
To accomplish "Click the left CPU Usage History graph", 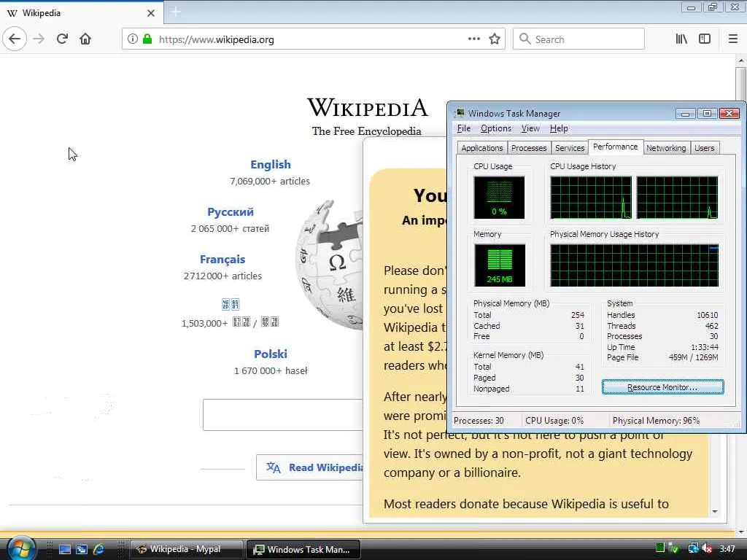I will 591,198.
